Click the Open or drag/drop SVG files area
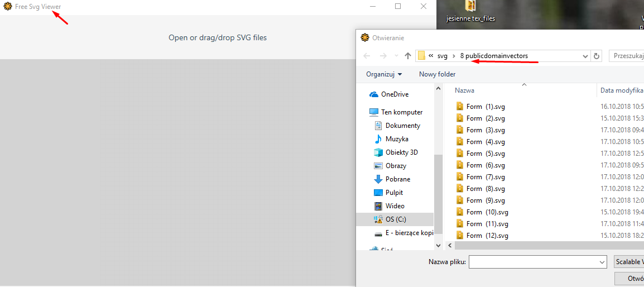The width and height of the screenshot is (644, 287). tap(218, 38)
